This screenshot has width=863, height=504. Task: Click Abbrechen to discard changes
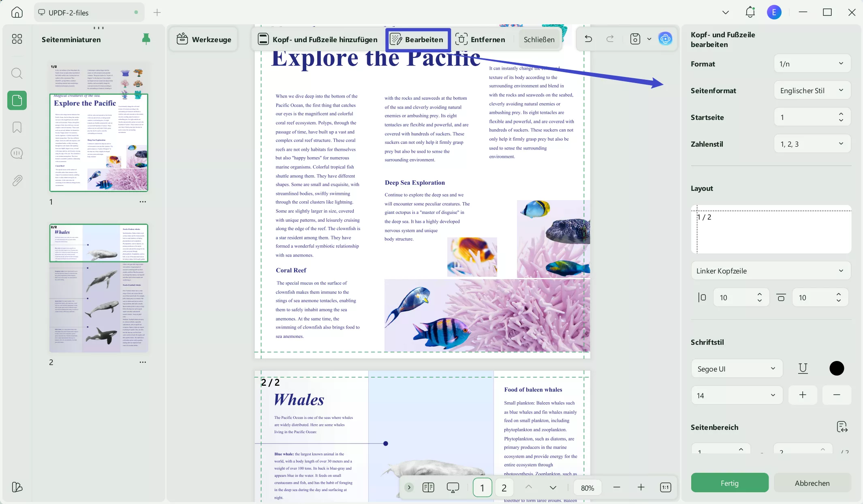point(812,483)
